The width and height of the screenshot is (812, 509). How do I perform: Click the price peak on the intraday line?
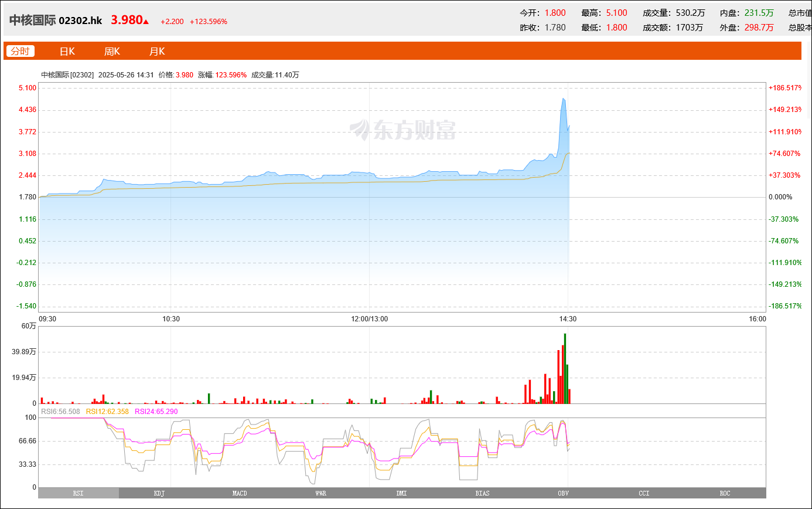tap(563, 99)
